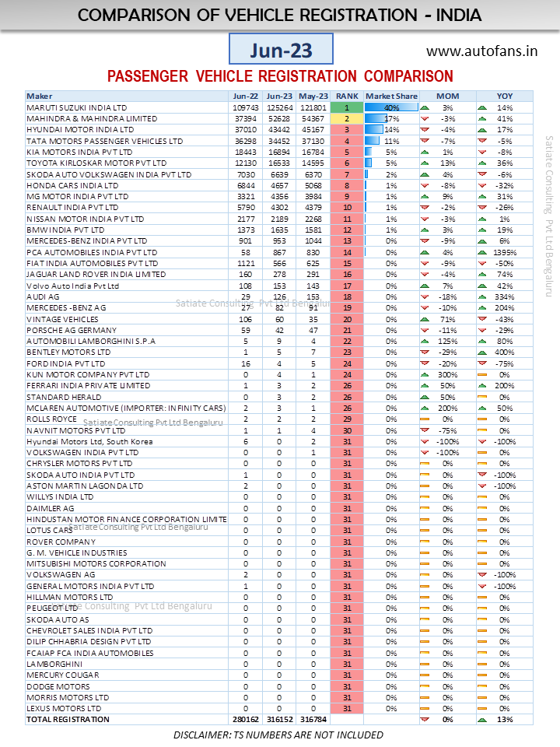Select Volvo Auto India Pvt Ltd name
The image size is (560, 747).
coord(73,286)
